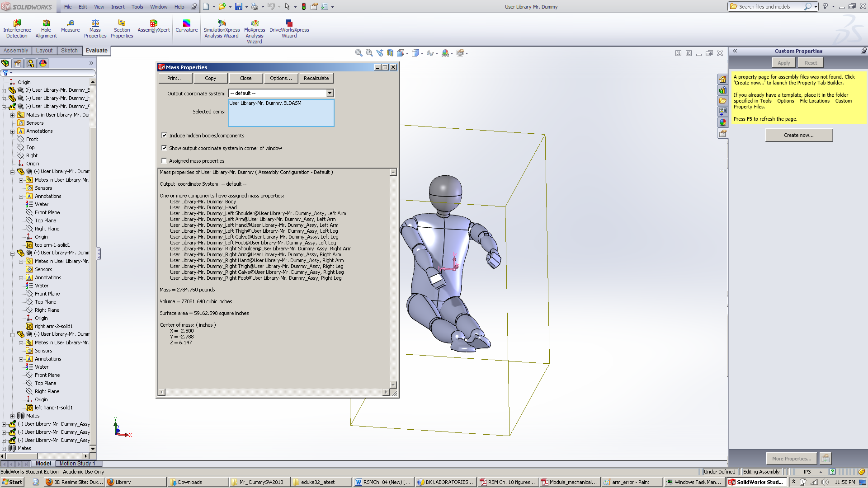868x488 pixels.
Task: Show the FeatureManager design tree tab
Action: [5, 63]
